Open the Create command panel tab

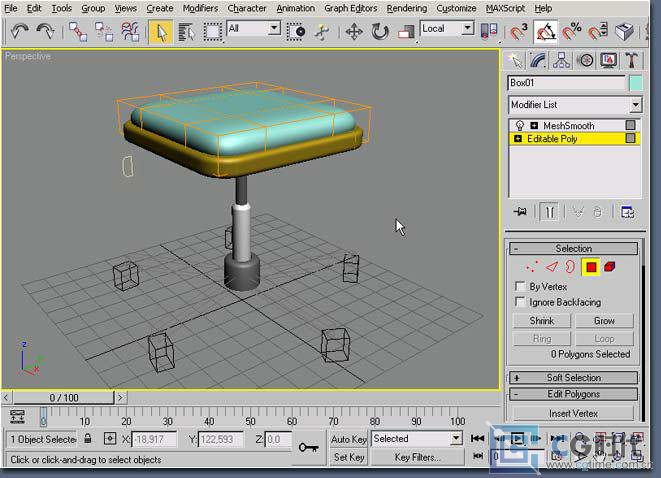pyautogui.click(x=515, y=61)
